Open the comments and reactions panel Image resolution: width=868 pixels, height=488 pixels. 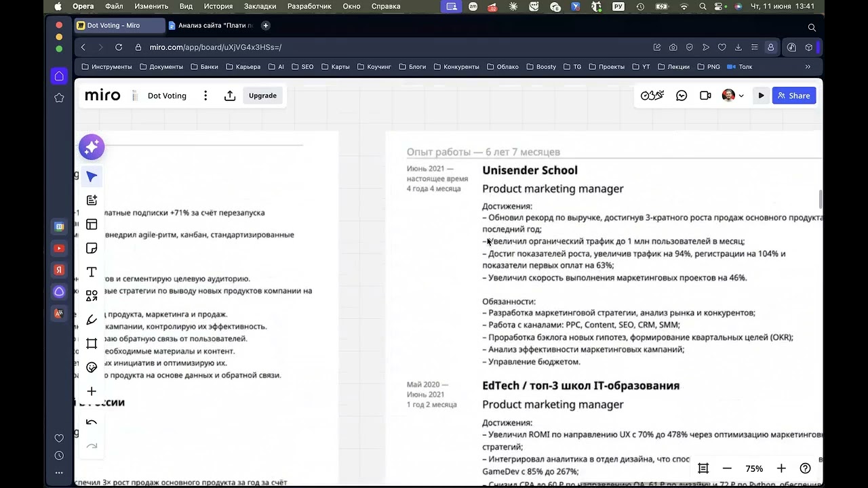[x=682, y=96]
